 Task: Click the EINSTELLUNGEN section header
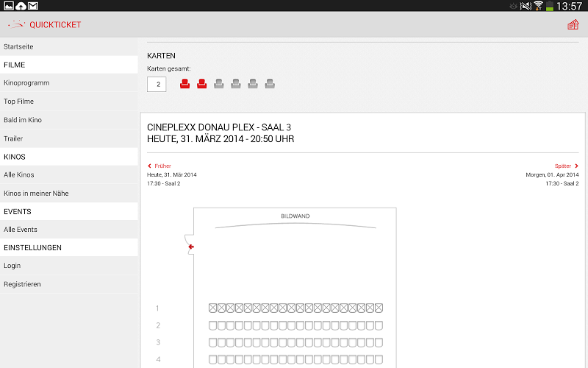click(x=69, y=247)
